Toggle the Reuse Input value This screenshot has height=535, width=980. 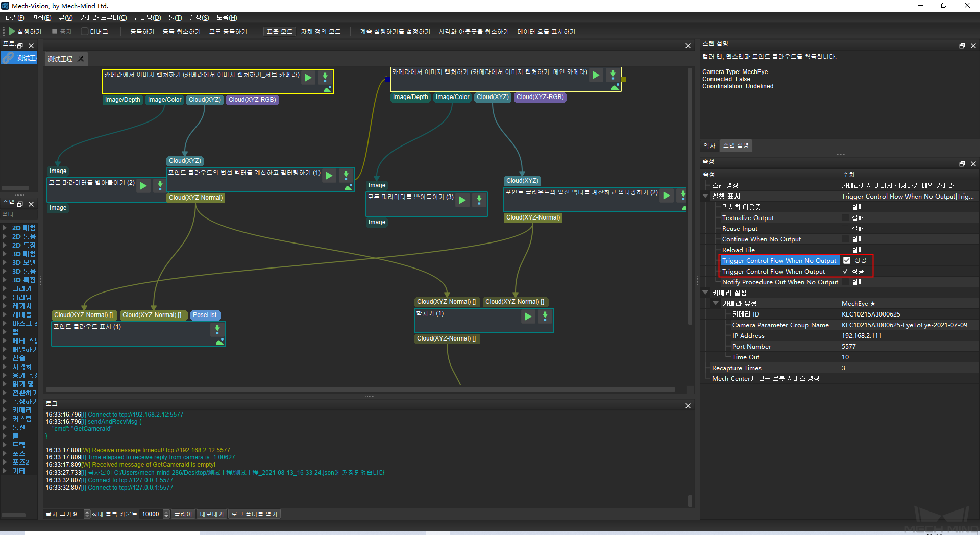[x=858, y=229]
